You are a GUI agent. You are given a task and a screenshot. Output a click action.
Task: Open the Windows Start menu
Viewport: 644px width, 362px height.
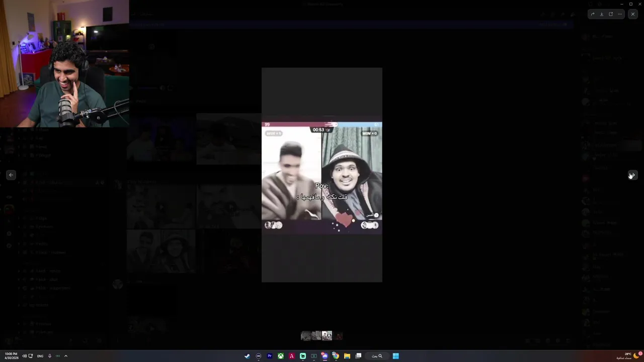tap(396, 356)
